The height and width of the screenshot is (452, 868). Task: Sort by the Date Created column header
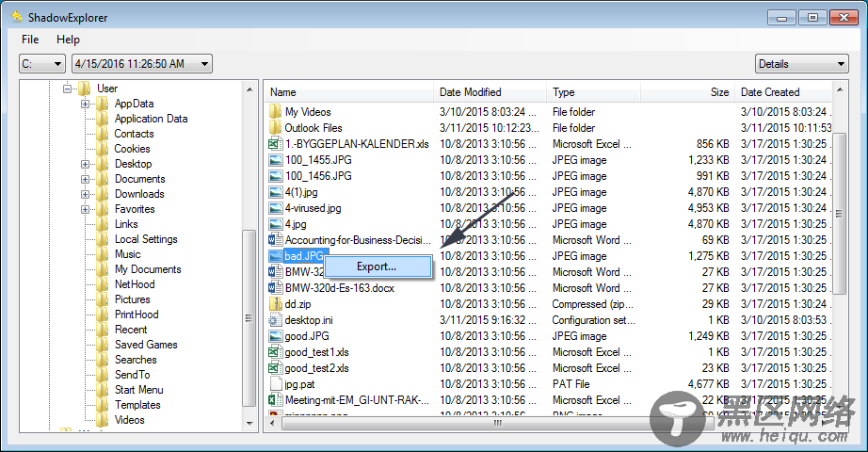(784, 92)
